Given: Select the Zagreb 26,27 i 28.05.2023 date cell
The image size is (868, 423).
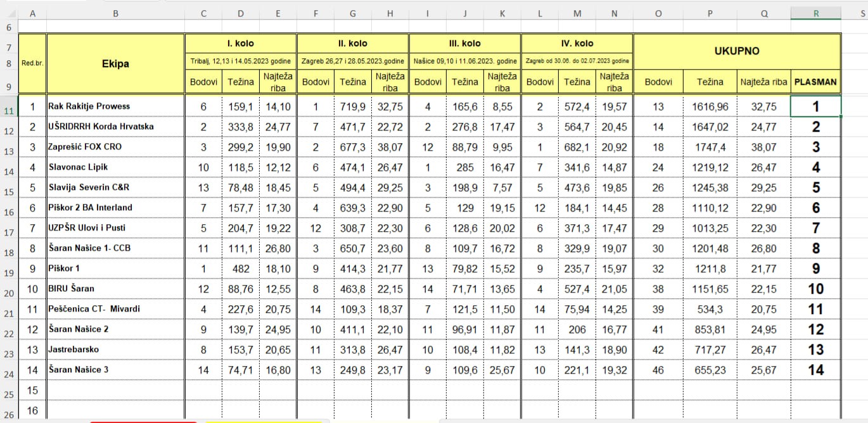Looking at the screenshot, I should [x=353, y=61].
